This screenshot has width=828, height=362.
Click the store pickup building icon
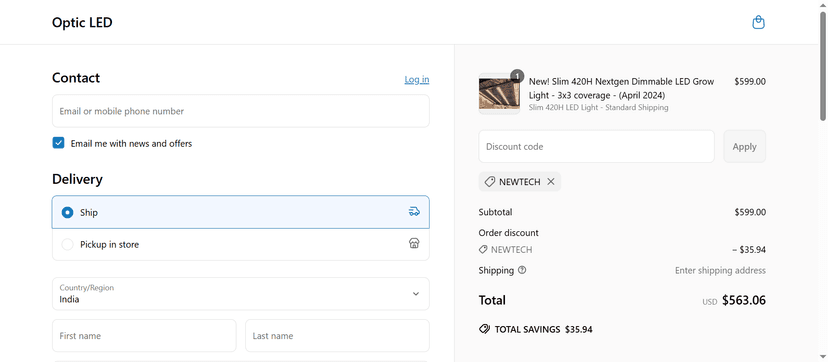coord(414,243)
